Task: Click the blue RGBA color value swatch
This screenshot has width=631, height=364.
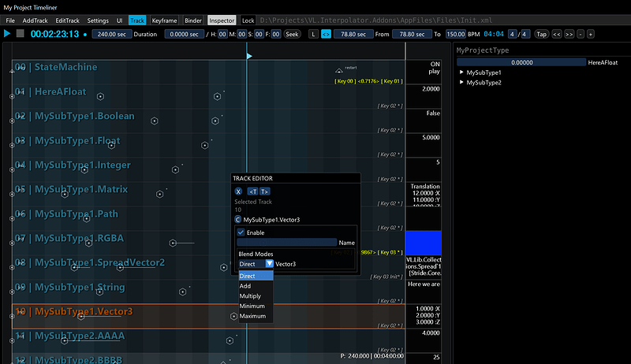Action: (423, 243)
